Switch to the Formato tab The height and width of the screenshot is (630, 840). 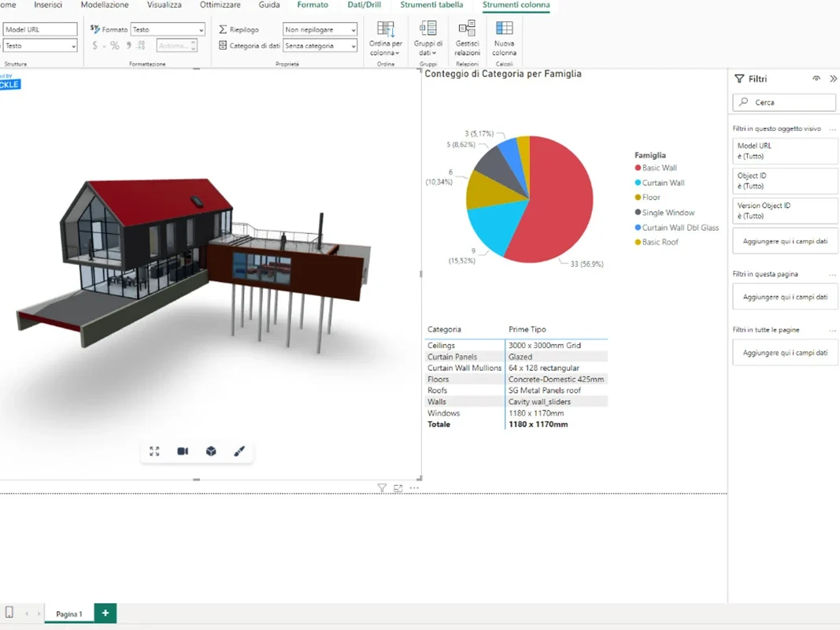(313, 5)
